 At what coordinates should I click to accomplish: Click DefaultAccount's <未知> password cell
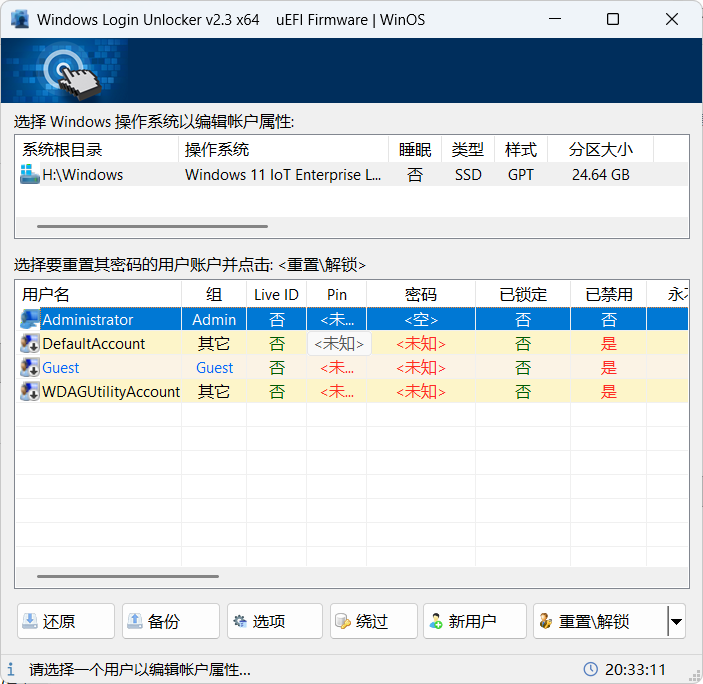point(421,343)
